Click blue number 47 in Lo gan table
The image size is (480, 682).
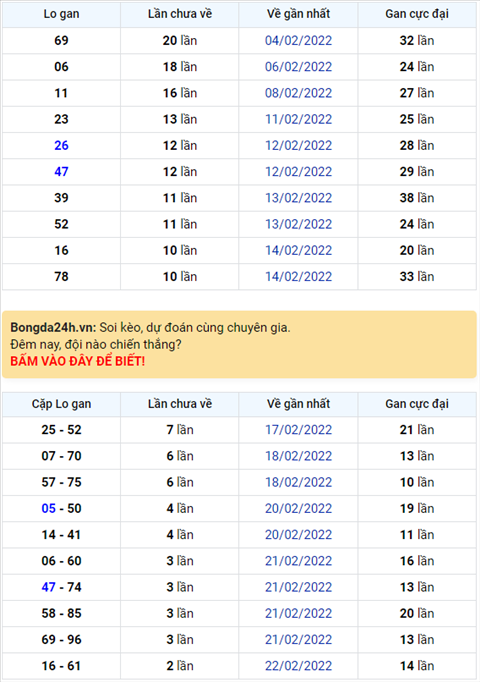pyautogui.click(x=61, y=171)
